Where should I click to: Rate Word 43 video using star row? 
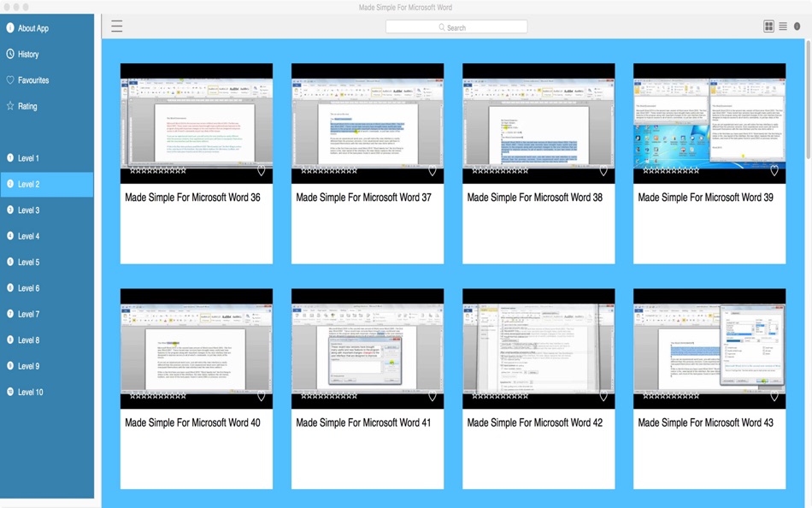click(x=671, y=395)
